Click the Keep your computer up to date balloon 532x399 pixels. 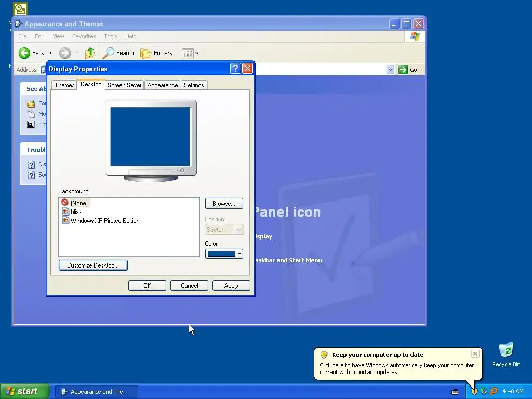click(397, 363)
